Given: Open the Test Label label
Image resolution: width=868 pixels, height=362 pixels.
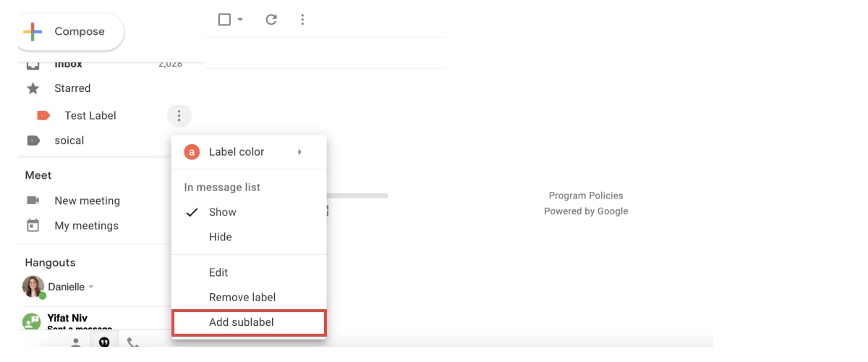Looking at the screenshot, I should (90, 115).
